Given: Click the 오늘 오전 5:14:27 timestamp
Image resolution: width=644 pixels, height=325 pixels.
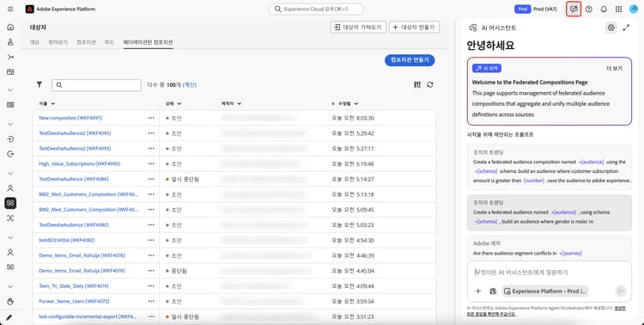Looking at the screenshot, I should pos(353,179).
